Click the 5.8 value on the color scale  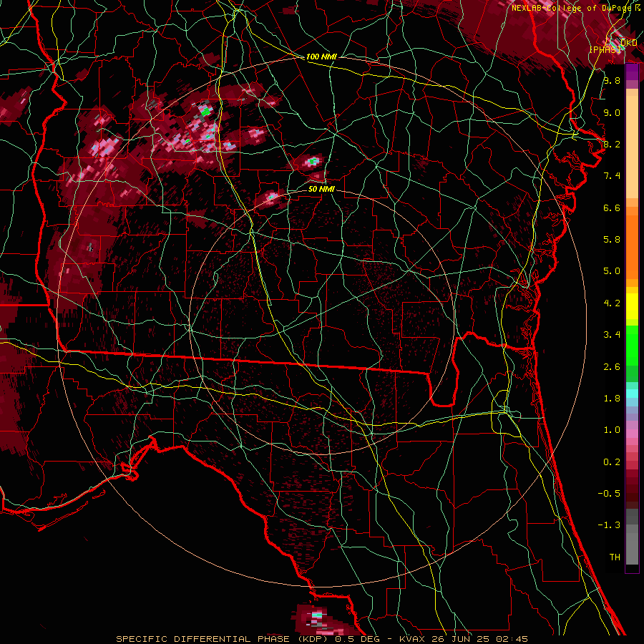point(612,240)
